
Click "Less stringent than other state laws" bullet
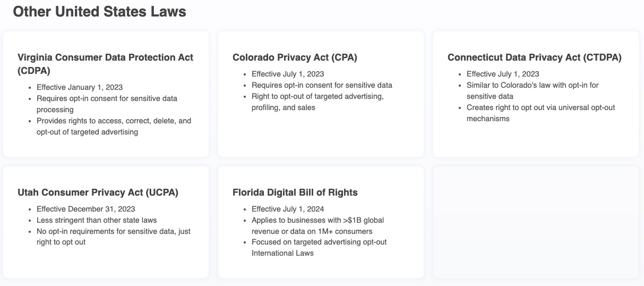point(97,220)
